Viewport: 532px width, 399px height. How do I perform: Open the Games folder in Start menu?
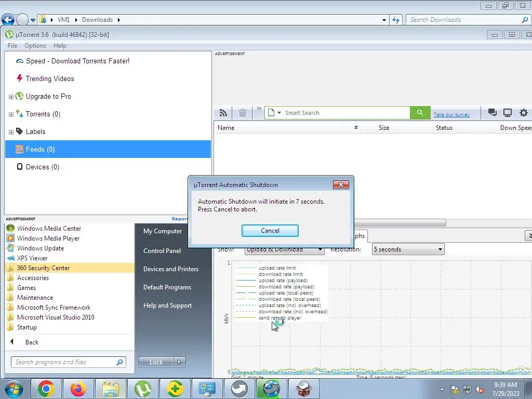click(x=26, y=288)
